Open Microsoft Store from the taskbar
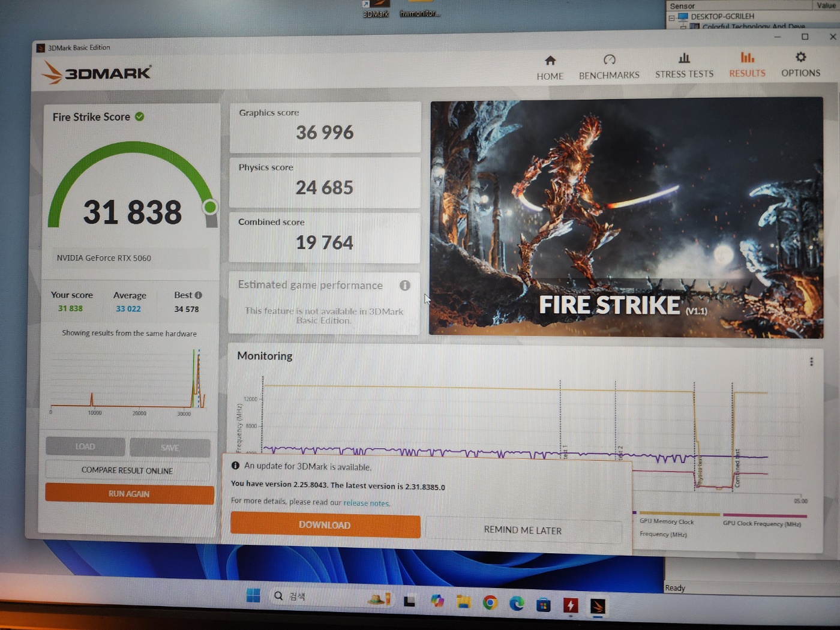This screenshot has width=840, height=630. pyautogui.click(x=544, y=605)
